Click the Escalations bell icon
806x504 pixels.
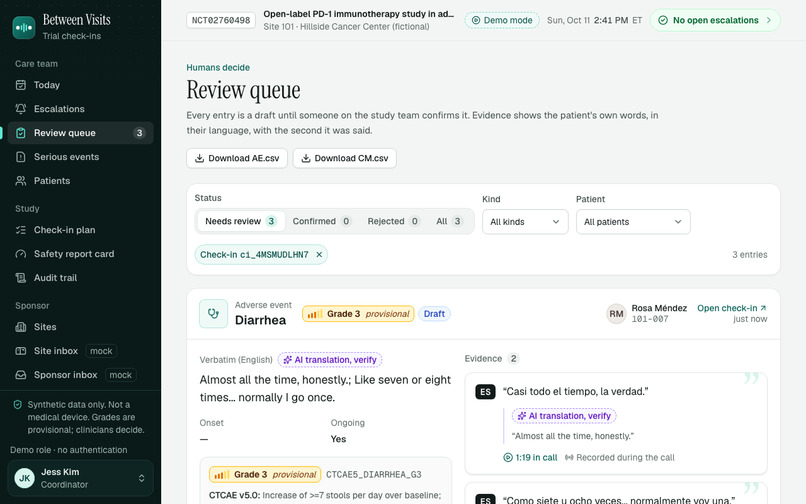point(21,109)
